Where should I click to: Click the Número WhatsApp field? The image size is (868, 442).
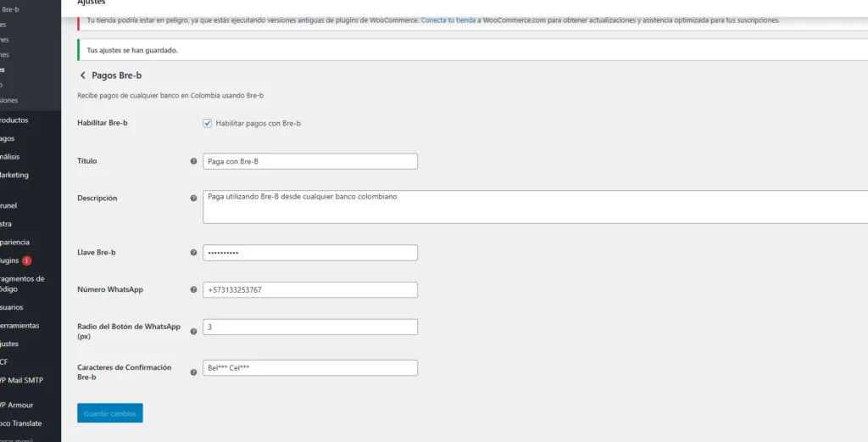click(x=310, y=289)
